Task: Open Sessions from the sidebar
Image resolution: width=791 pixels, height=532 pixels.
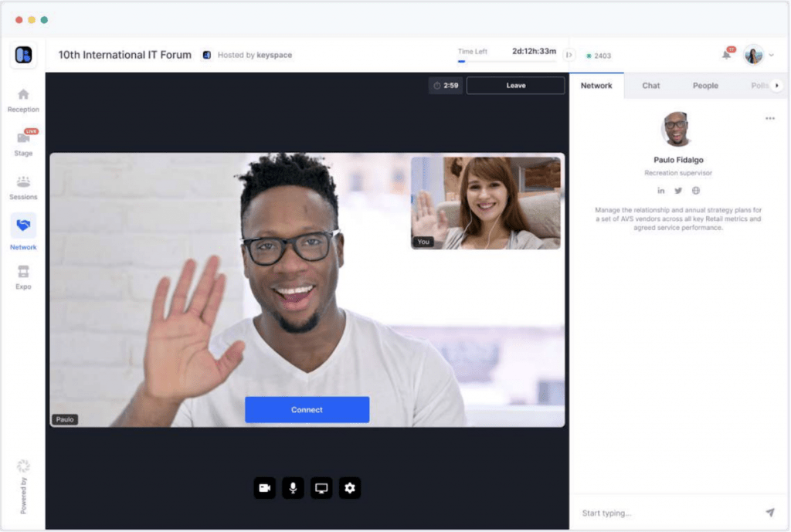Action: [23, 187]
